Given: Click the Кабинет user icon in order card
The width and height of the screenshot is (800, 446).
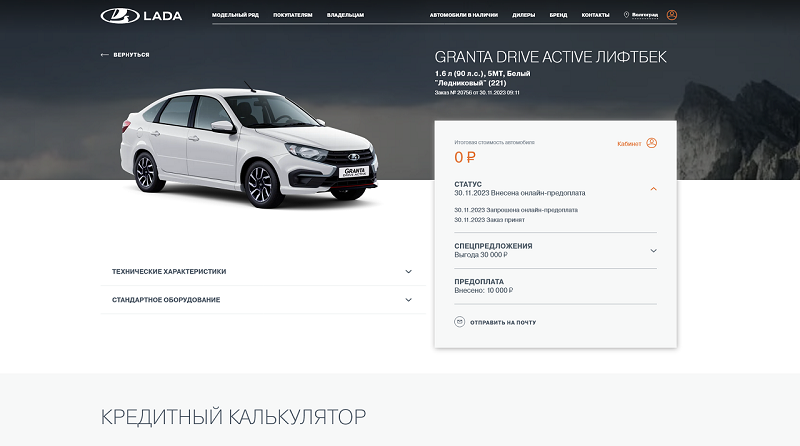Looking at the screenshot, I should pos(652,143).
